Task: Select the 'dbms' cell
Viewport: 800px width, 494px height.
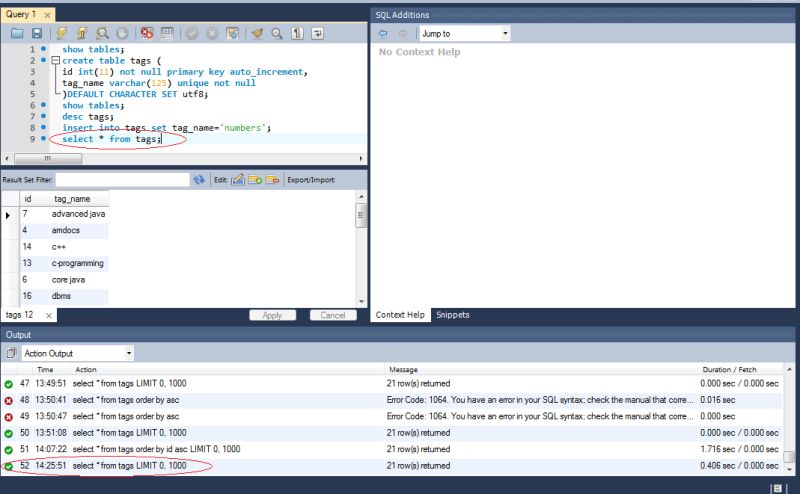Action: [x=79, y=296]
